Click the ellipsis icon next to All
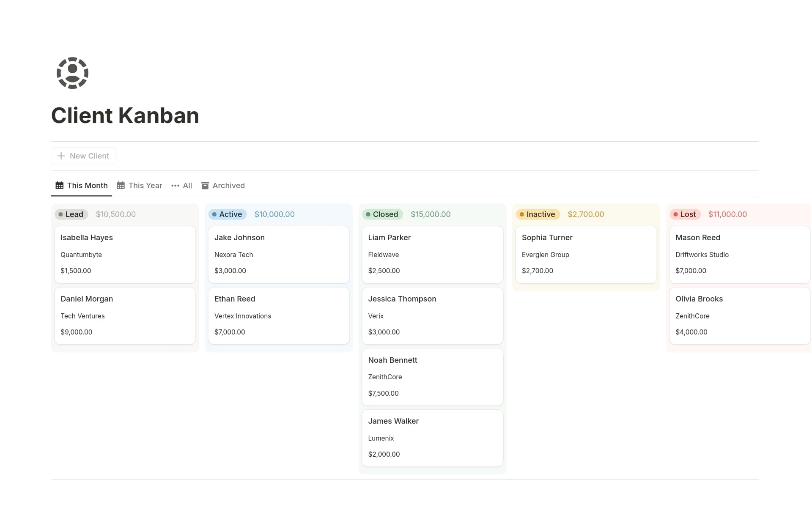 pyautogui.click(x=175, y=186)
